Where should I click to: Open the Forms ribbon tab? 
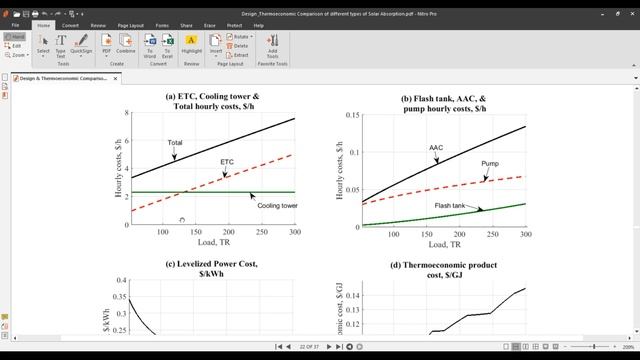[x=162, y=25]
